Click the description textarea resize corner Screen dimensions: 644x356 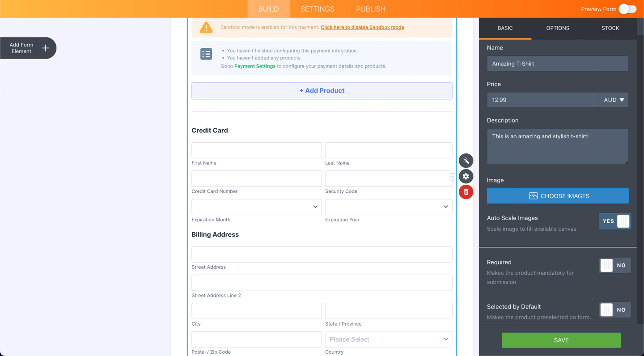(x=626, y=162)
